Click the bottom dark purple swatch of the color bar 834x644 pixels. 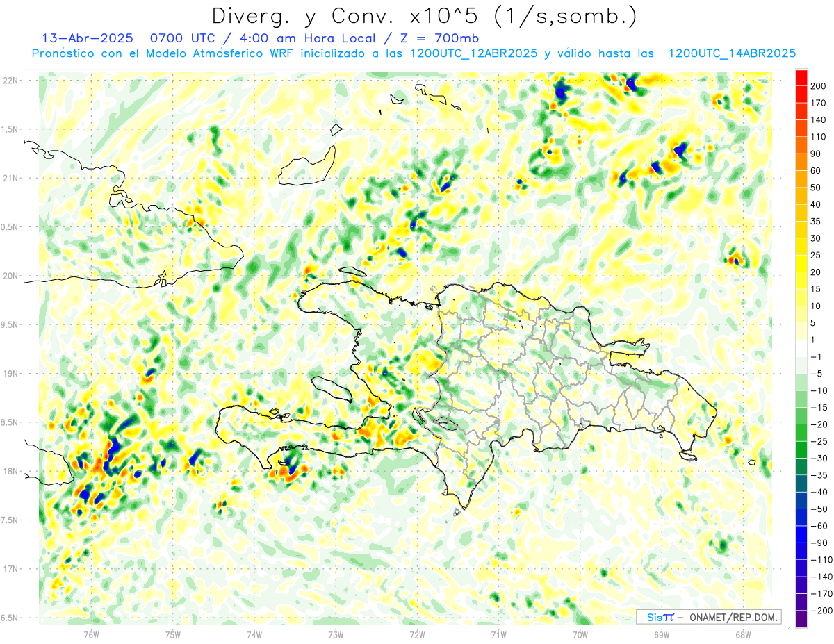(x=801, y=619)
